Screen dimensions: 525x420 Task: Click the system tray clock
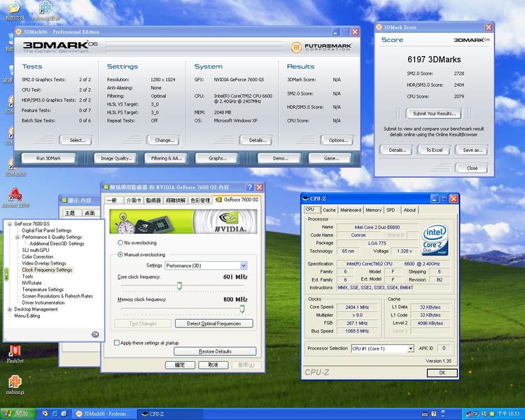tap(508, 414)
